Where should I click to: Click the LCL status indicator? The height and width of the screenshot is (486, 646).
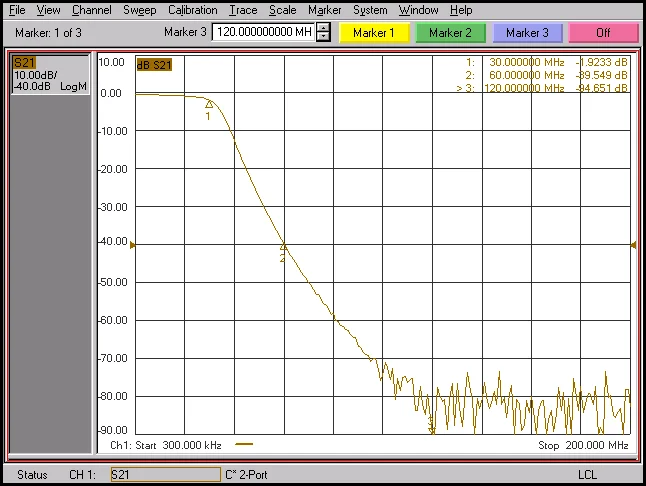(587, 475)
